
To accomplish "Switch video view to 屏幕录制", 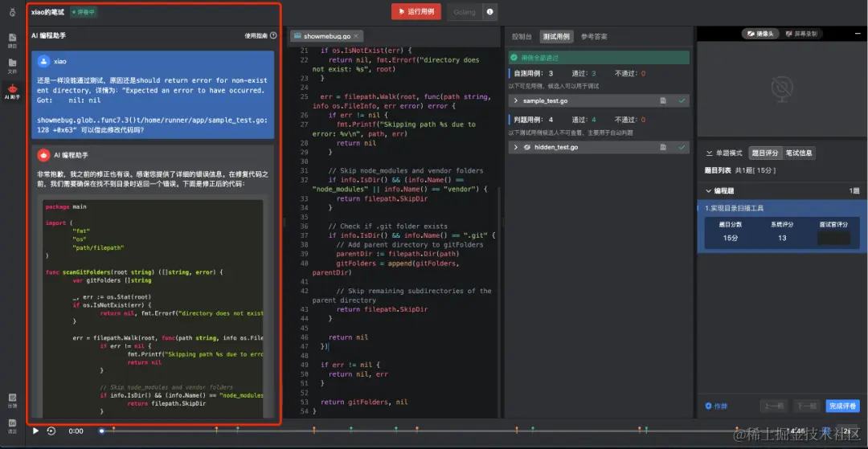I will pos(800,34).
